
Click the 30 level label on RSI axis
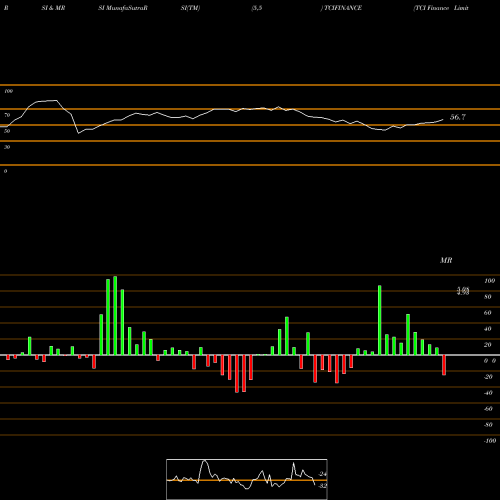point(7,147)
